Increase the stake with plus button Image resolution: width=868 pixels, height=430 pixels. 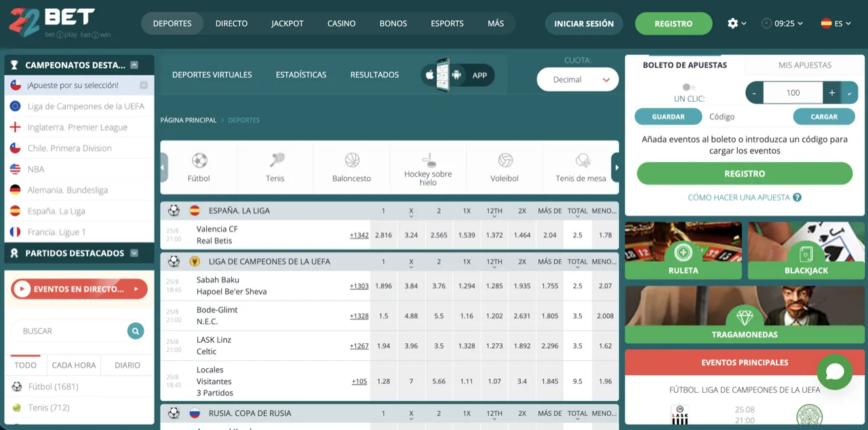click(x=832, y=93)
